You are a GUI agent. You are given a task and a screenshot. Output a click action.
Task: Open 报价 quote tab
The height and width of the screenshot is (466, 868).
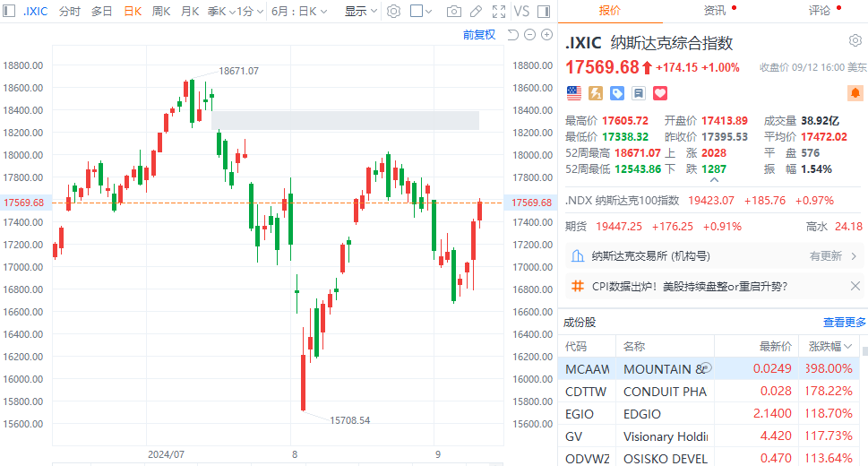(609, 11)
